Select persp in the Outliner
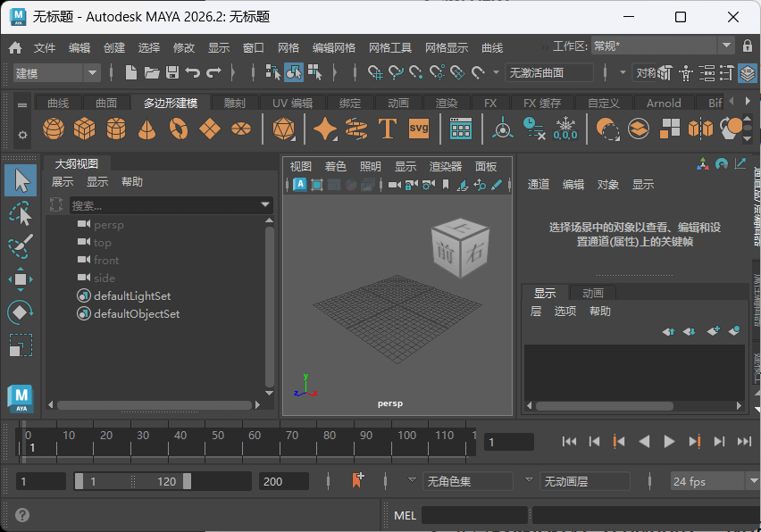The width and height of the screenshot is (761, 532). [x=109, y=224]
